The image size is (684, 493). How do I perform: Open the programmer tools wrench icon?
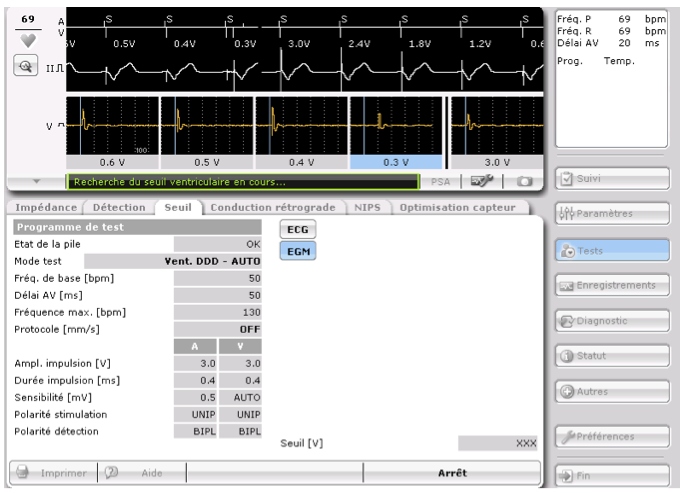(x=482, y=183)
